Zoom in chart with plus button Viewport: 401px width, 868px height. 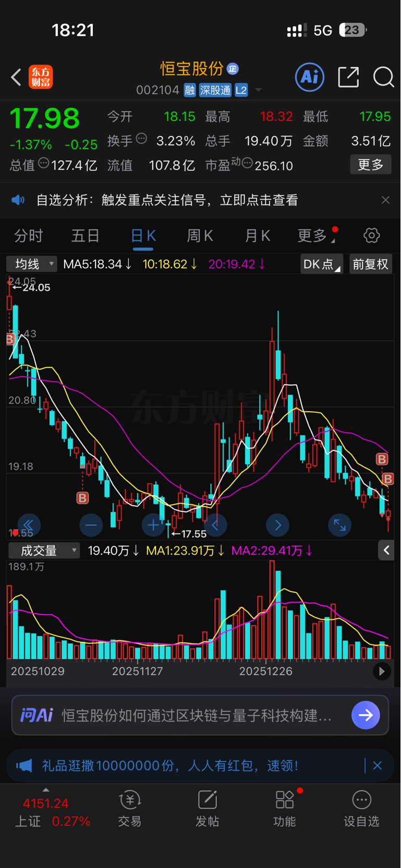(x=153, y=525)
